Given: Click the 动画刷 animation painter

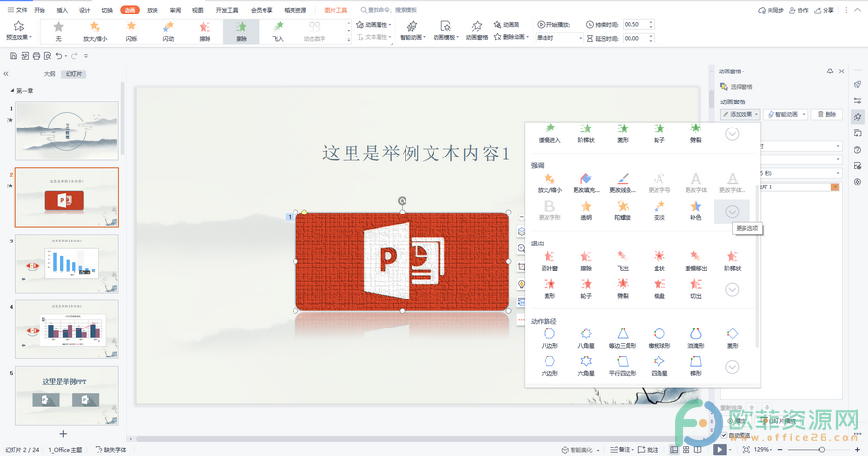Looking at the screenshot, I should pyautogui.click(x=507, y=25).
